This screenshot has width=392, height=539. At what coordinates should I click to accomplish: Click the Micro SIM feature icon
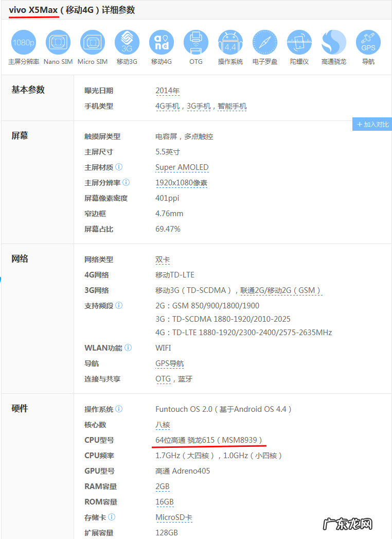click(x=93, y=42)
